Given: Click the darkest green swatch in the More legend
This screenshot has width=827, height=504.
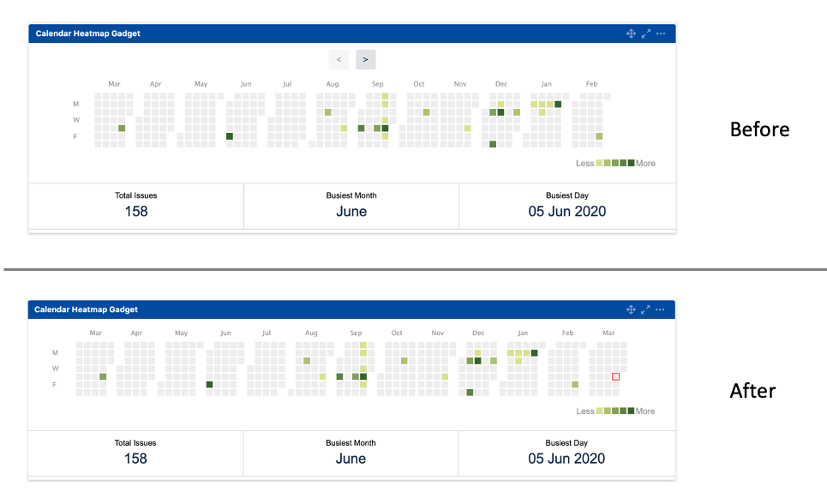Looking at the screenshot, I should click(x=632, y=162).
